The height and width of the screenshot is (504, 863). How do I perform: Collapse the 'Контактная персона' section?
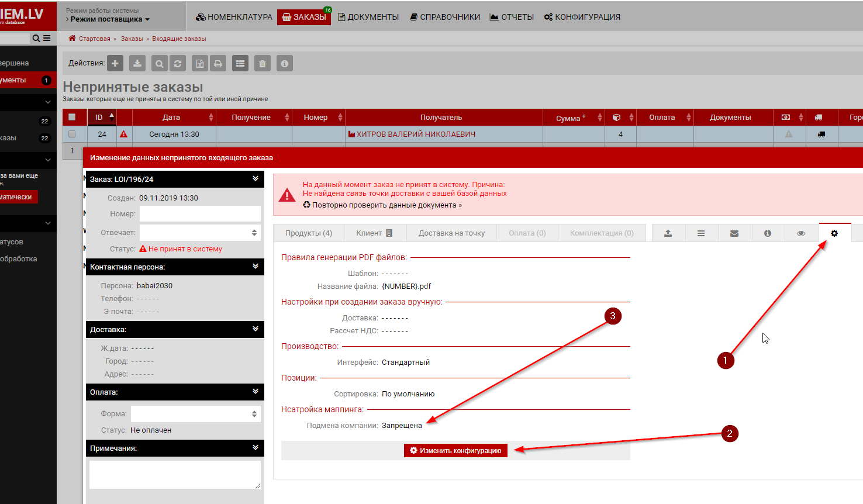tap(256, 266)
